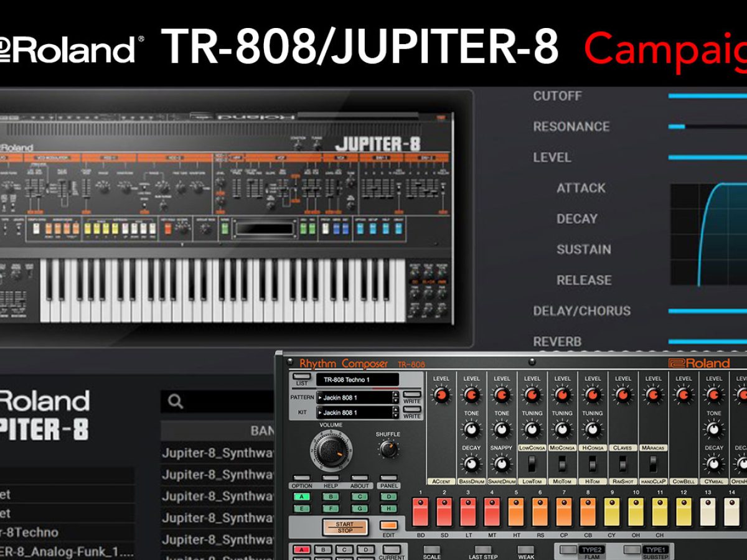Click the RESONANCE slider bar
The height and width of the screenshot is (560, 747).
point(708,126)
